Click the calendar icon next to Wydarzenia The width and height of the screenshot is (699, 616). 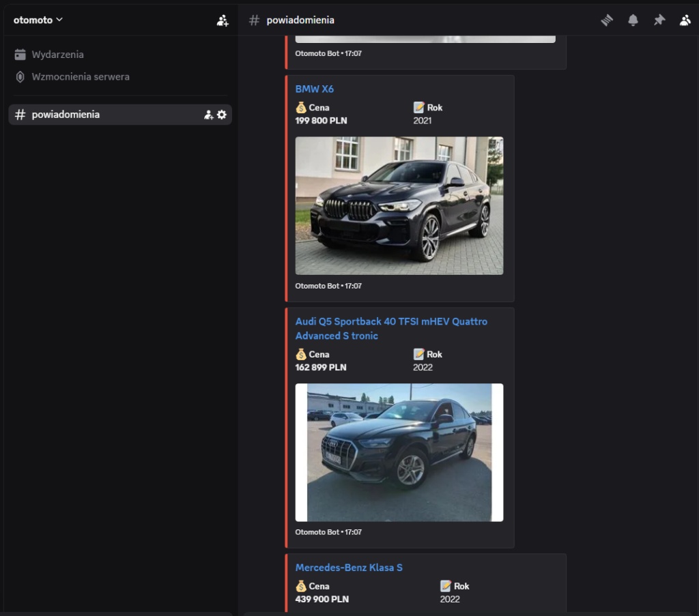(x=20, y=55)
